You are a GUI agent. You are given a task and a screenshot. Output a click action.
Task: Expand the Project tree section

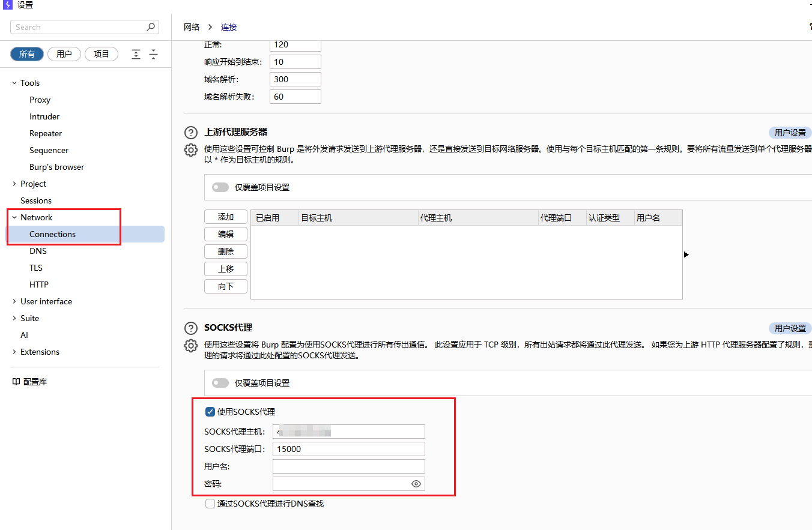pyautogui.click(x=14, y=184)
